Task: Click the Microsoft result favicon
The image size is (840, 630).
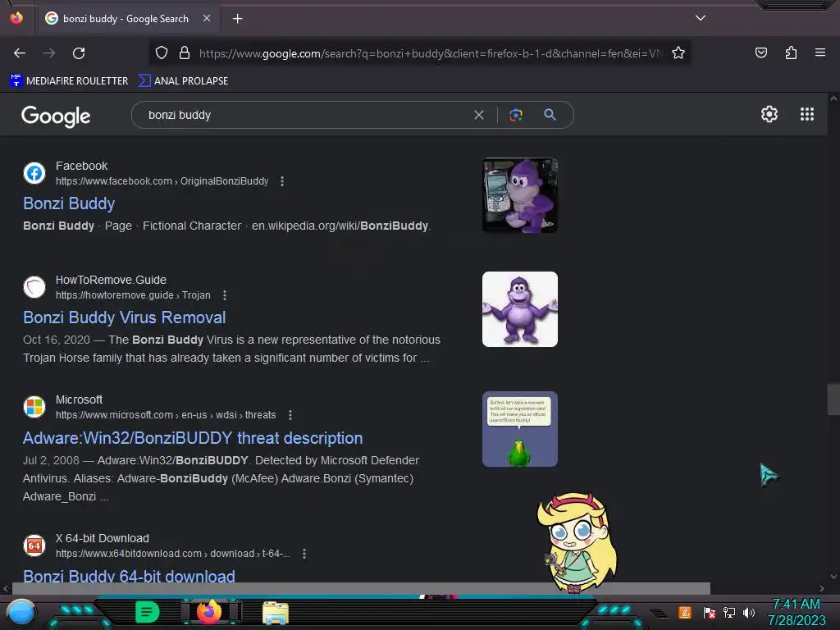Action: (x=34, y=407)
